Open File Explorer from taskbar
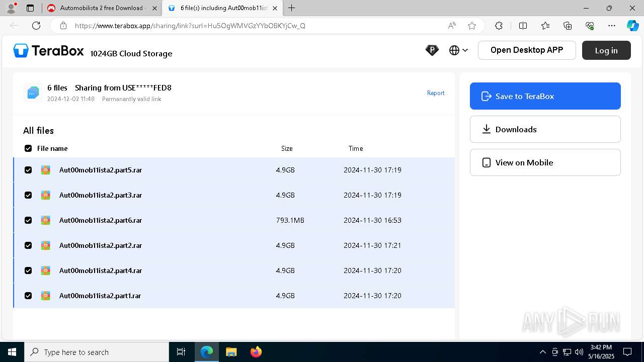This screenshot has height=362, width=644. (231, 352)
